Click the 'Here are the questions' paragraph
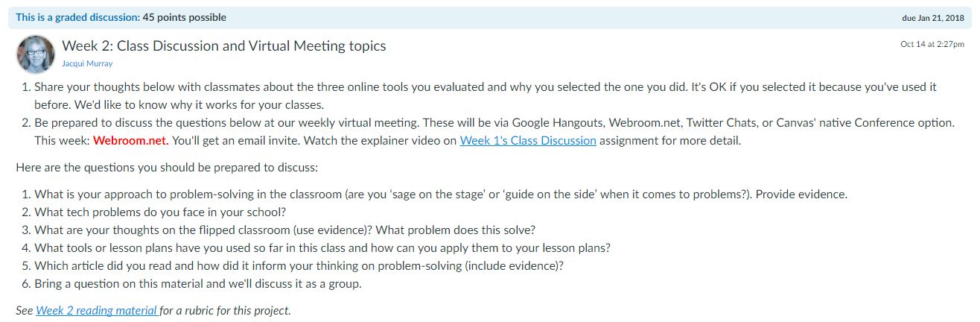Viewport: 980px width, 322px height. (x=167, y=168)
